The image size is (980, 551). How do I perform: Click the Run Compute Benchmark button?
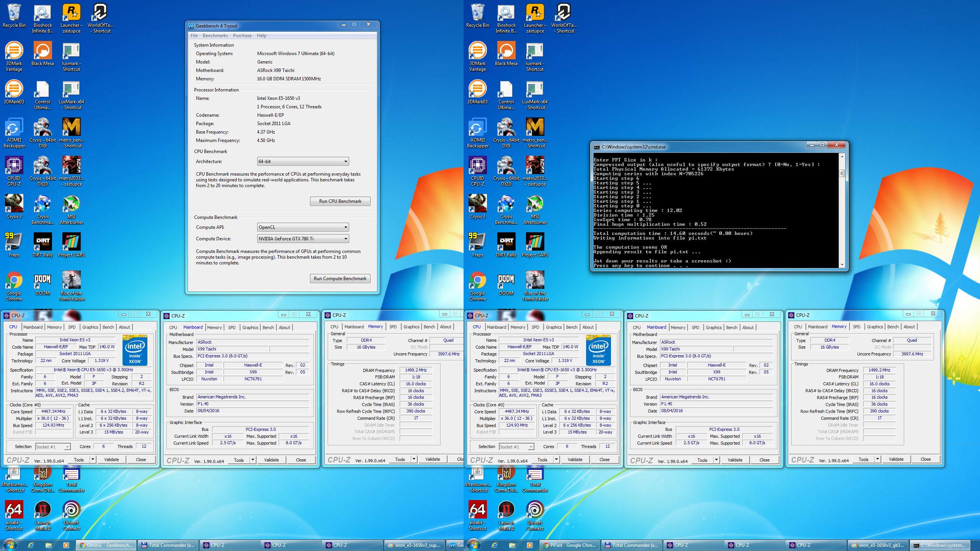340,279
